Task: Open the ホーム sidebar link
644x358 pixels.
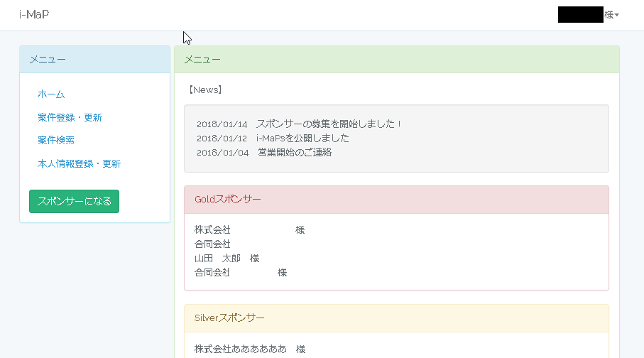Action: 51,94
